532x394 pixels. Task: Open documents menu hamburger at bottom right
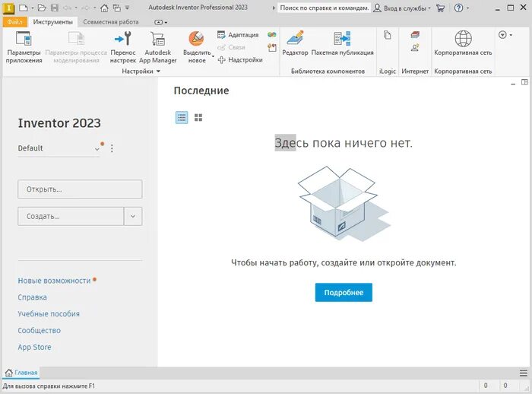(524, 373)
